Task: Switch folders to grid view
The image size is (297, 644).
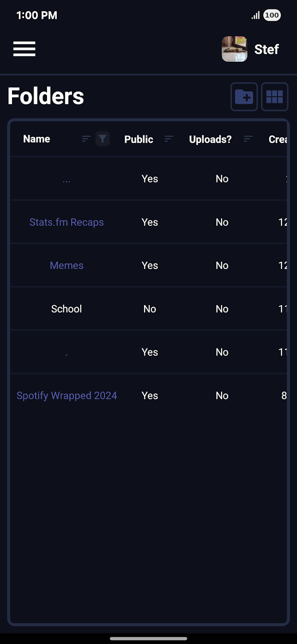Action: (x=274, y=96)
